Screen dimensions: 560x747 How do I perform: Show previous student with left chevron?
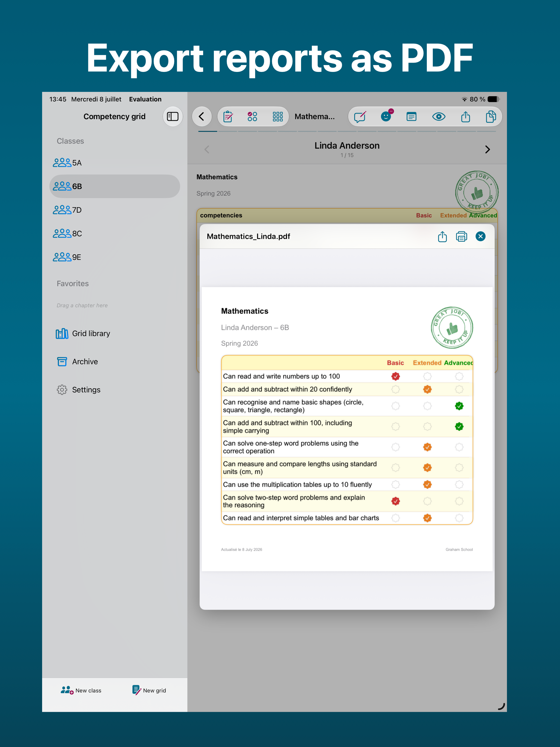(207, 149)
